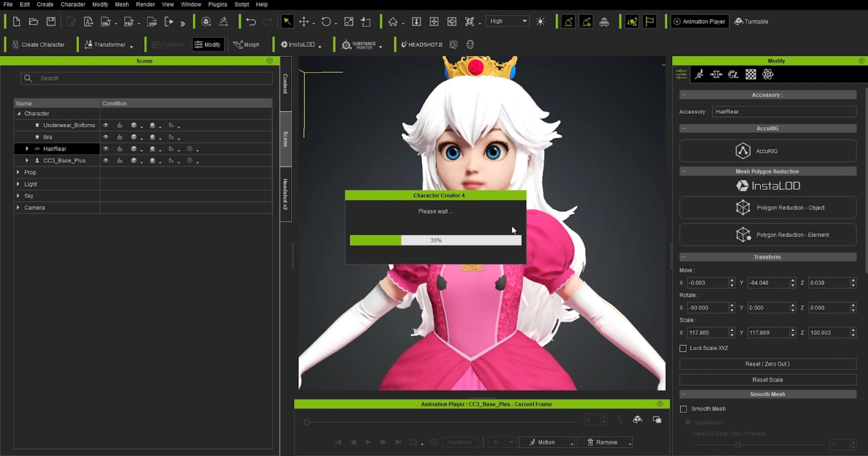Viewport: 868px width, 456px height.
Task: Open Headshot 2 plugin
Action: tap(421, 45)
